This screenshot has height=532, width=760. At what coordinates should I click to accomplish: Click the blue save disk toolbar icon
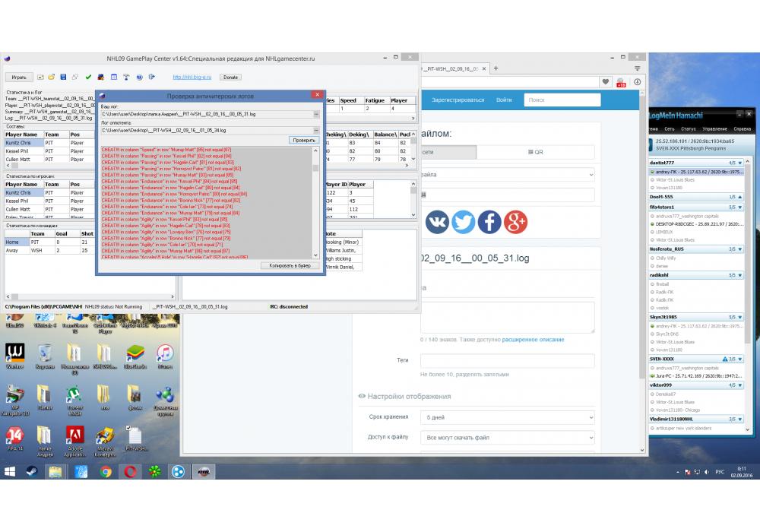click(x=63, y=77)
